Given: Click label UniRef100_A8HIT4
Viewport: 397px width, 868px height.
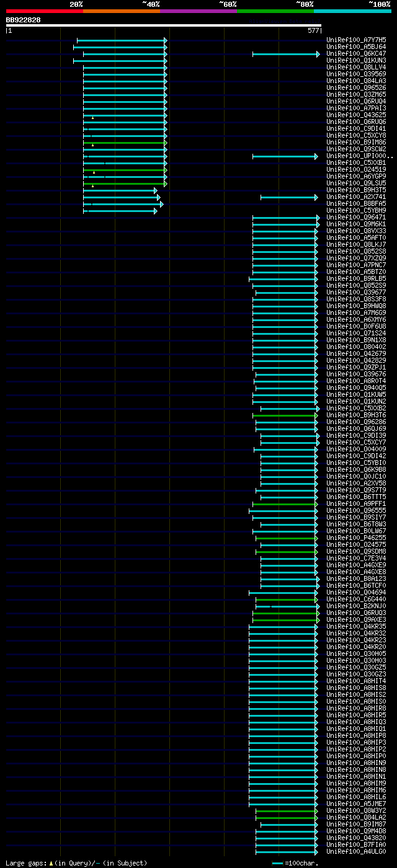Looking at the screenshot, I should [356, 681].
